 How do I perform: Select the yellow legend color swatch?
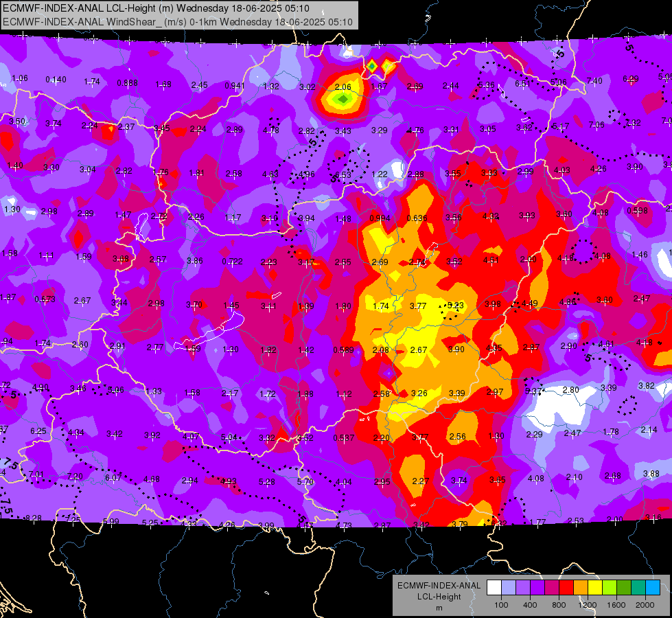coord(595,587)
